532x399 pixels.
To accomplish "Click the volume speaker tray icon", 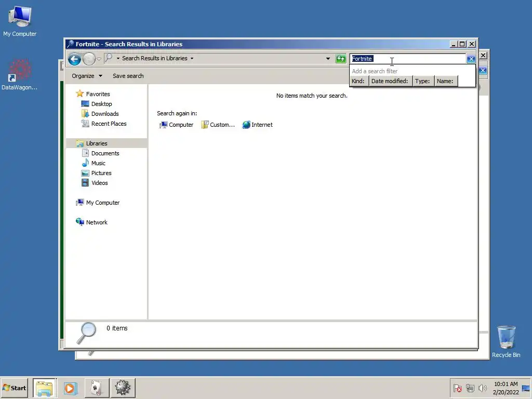I will pos(482,388).
